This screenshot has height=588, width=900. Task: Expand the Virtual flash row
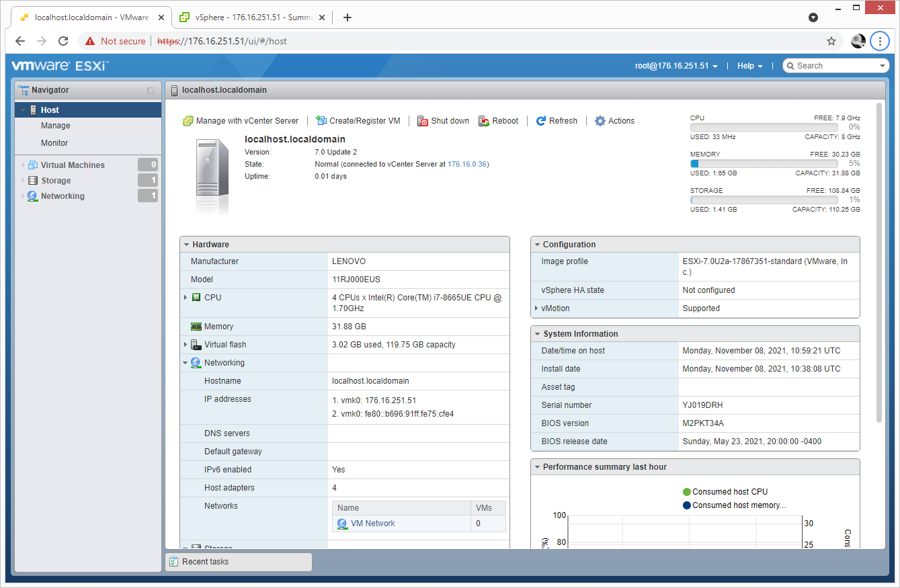pyautogui.click(x=186, y=345)
